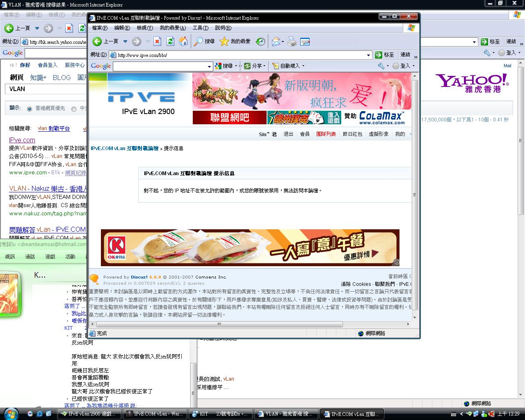Expand the back history dropdown in the IPvE window
The image size is (525, 420).
[125, 41]
